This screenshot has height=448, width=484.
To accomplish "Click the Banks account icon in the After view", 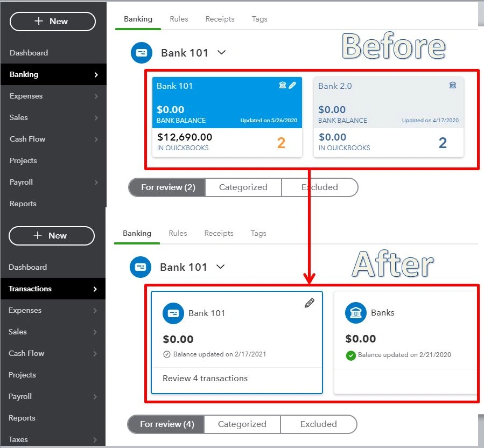I will (x=355, y=312).
